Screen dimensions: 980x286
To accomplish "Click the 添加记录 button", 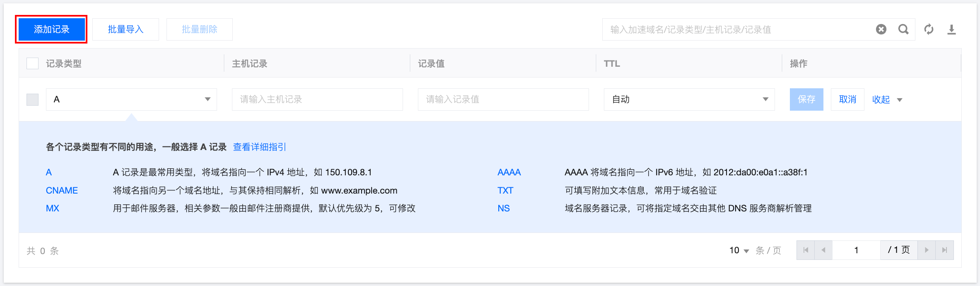I will (x=51, y=29).
